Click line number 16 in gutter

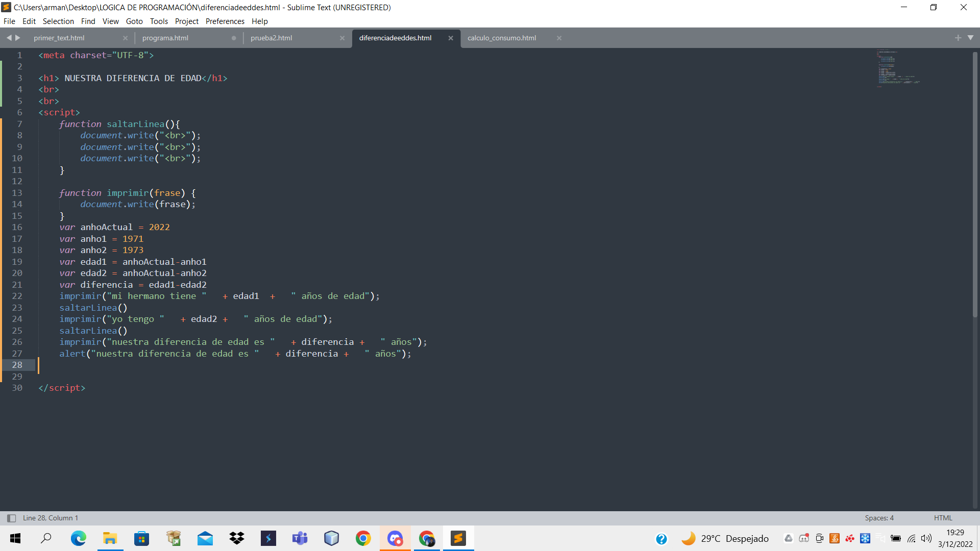coord(17,227)
